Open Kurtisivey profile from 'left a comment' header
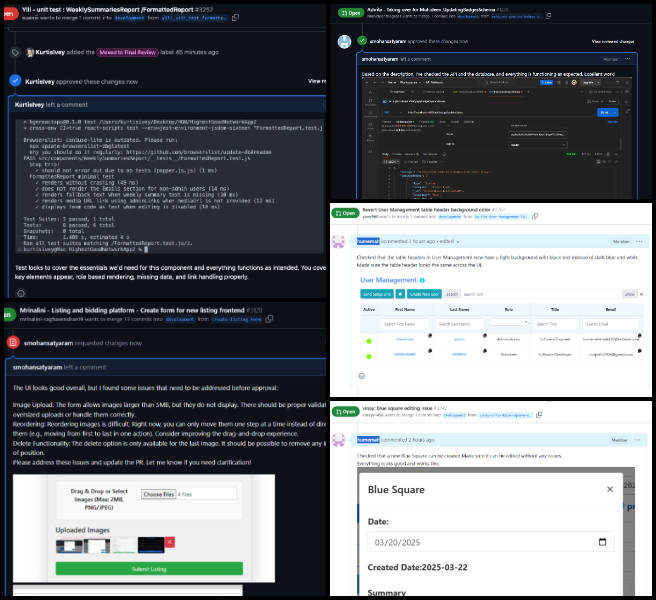656x600 pixels. click(x=29, y=105)
